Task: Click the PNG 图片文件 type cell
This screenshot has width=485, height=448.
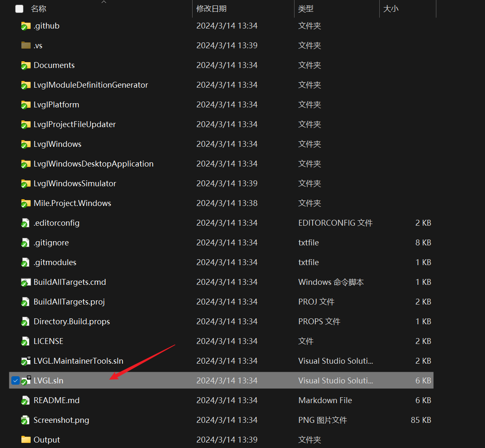Action: point(323,420)
